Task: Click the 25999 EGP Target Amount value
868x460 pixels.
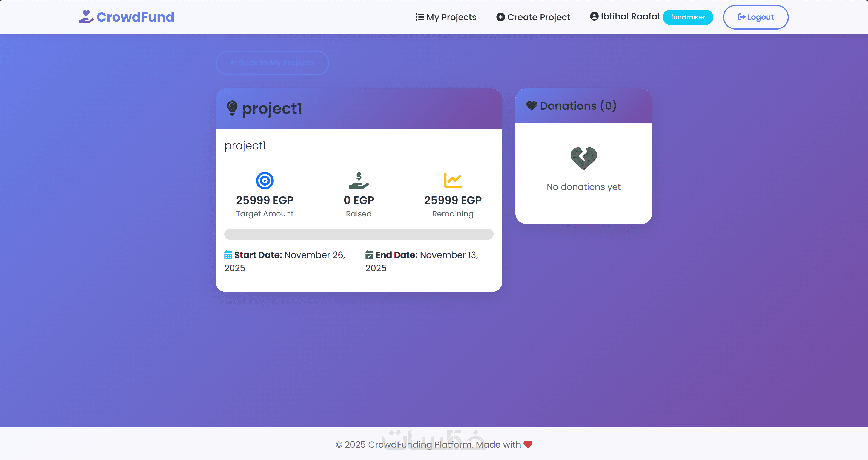Action: pyautogui.click(x=265, y=200)
